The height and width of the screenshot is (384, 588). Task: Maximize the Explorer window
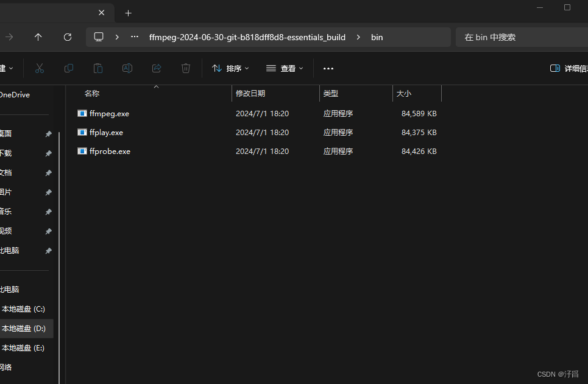(567, 7)
